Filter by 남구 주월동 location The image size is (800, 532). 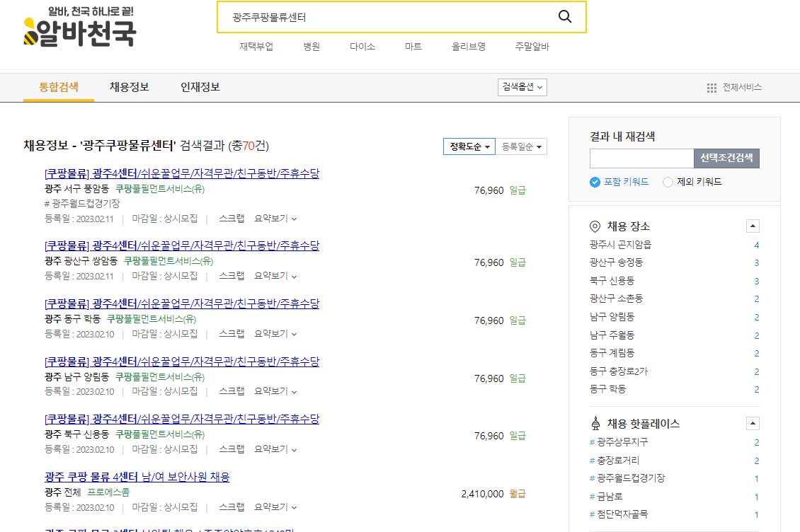(x=612, y=335)
